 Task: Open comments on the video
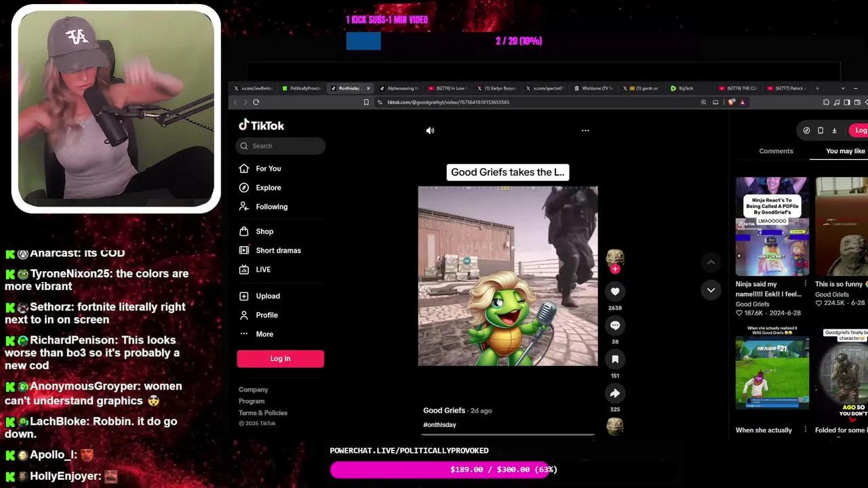(x=615, y=325)
